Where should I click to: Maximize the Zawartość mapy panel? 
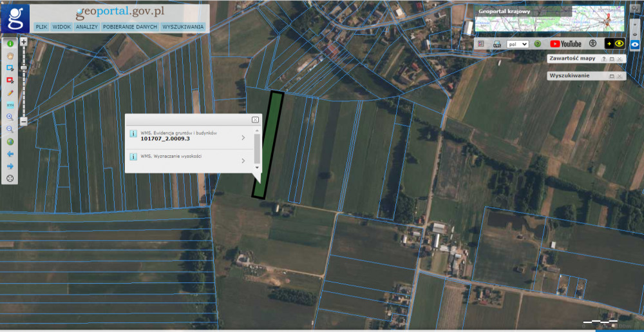coord(612,59)
